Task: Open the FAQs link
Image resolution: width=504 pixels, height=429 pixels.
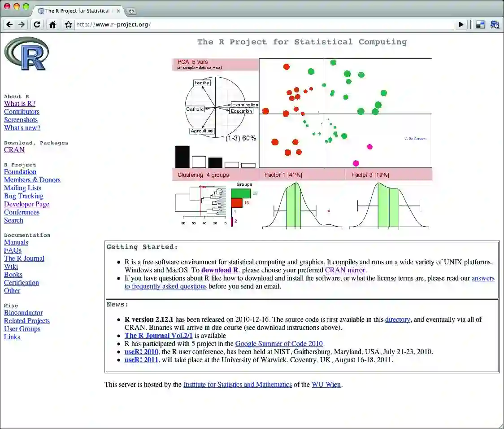Action: click(x=13, y=250)
